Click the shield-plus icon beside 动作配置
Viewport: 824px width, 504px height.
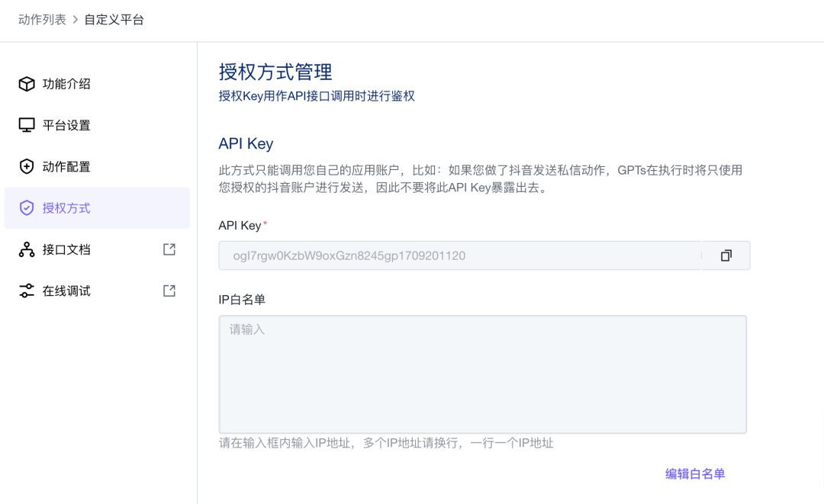point(27,166)
